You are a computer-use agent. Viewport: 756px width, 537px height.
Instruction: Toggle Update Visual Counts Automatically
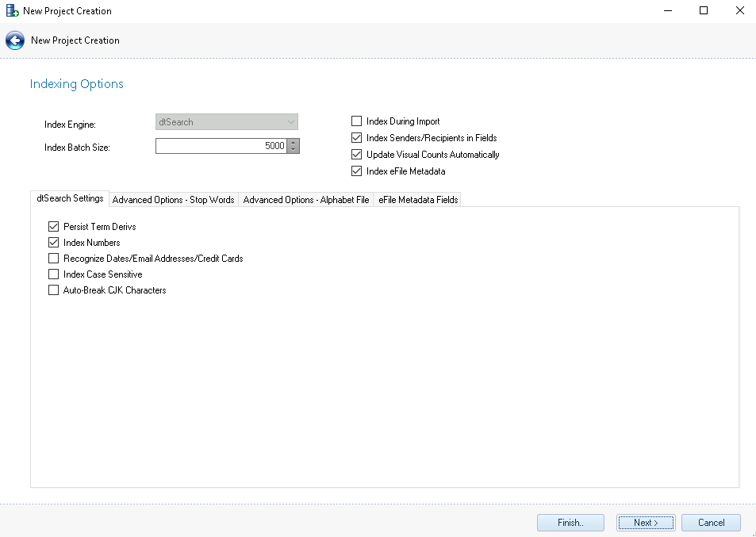356,155
